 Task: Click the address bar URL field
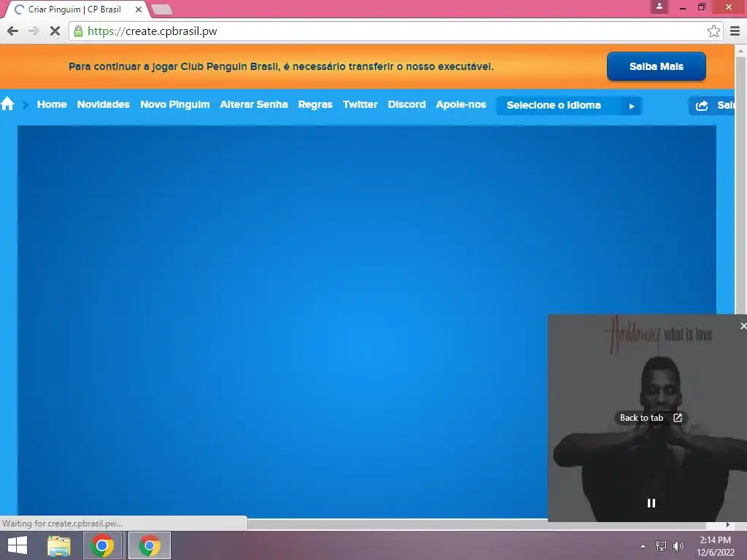coord(395,31)
